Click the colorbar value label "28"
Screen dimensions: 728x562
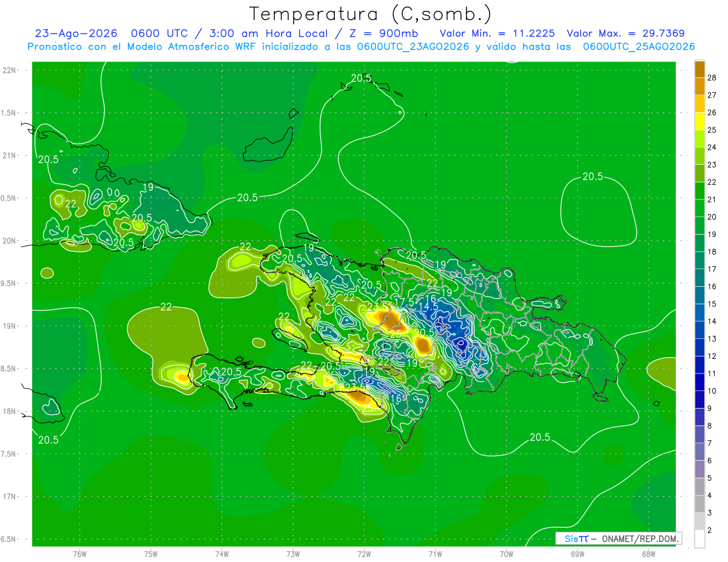pos(712,78)
